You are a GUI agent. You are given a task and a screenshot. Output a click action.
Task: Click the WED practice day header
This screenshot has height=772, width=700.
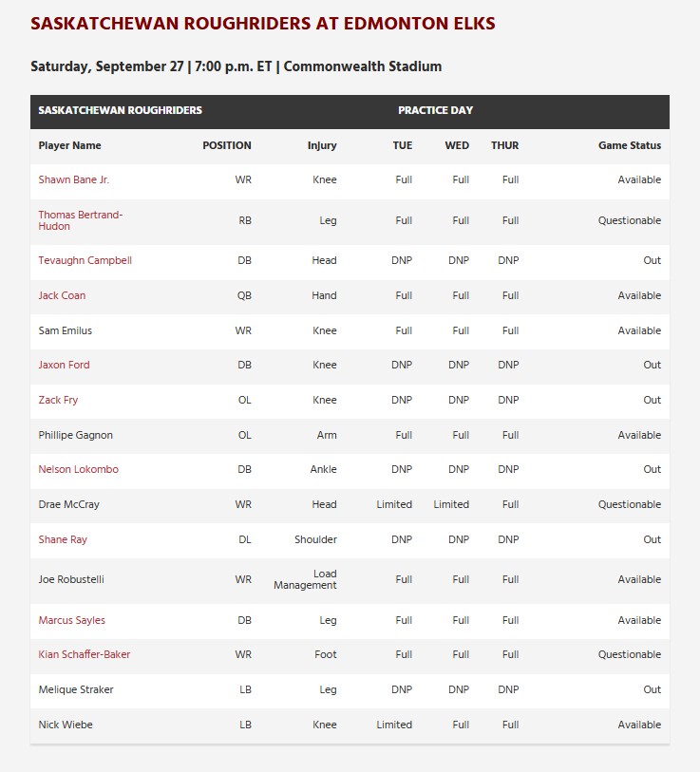tap(457, 145)
